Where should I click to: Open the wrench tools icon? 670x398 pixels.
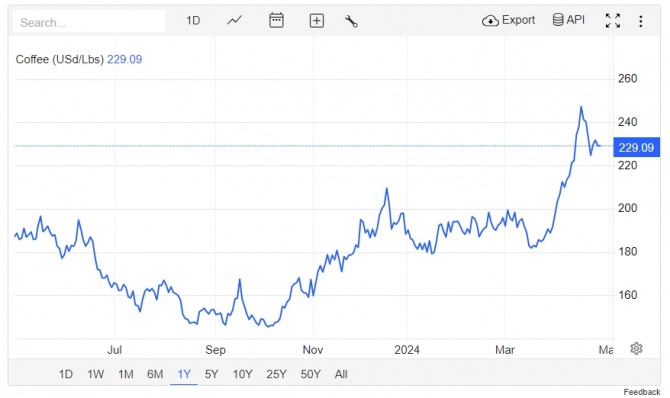[351, 21]
